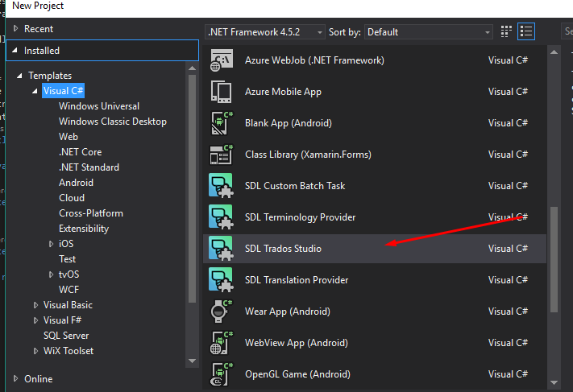Click template list scroll up arrow

pos(554,52)
